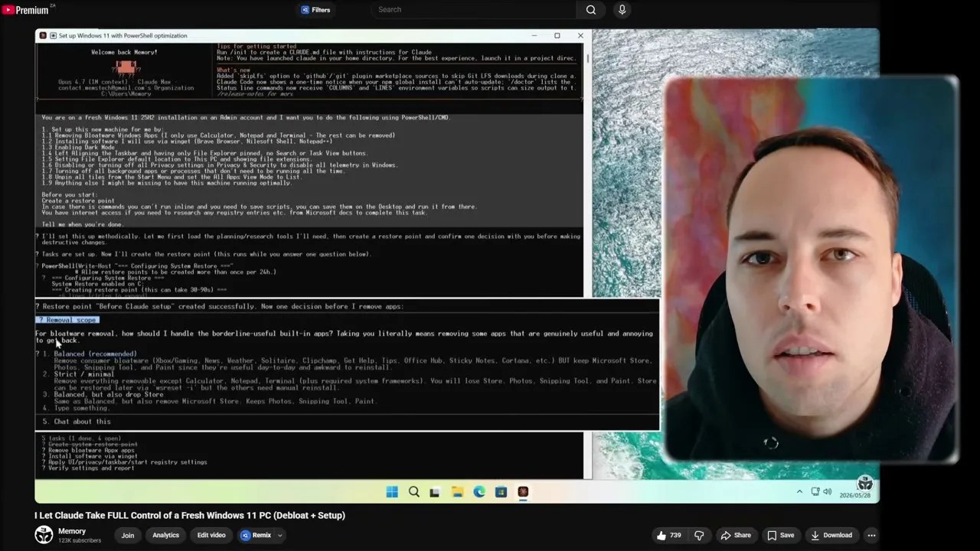Viewport: 980px width, 551px height.
Task: Click the Claude mascot pixel art logo
Action: [x=126, y=67]
